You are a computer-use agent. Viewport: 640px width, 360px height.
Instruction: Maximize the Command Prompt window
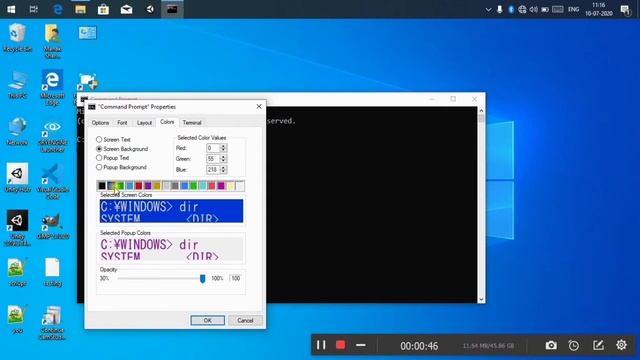(453, 99)
